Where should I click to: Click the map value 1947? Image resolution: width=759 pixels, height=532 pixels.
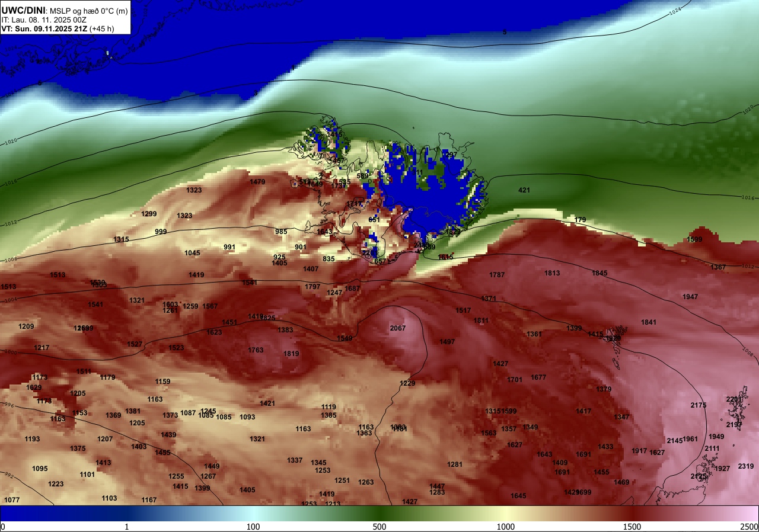690,297
